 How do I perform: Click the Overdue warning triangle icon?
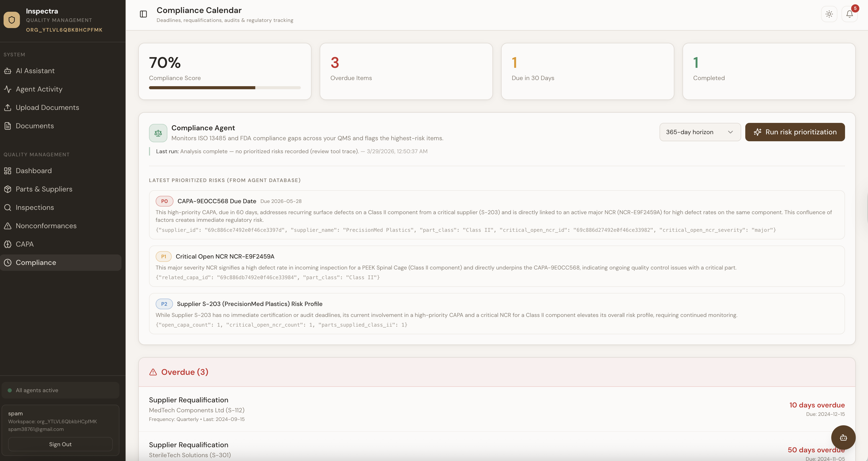pos(153,372)
